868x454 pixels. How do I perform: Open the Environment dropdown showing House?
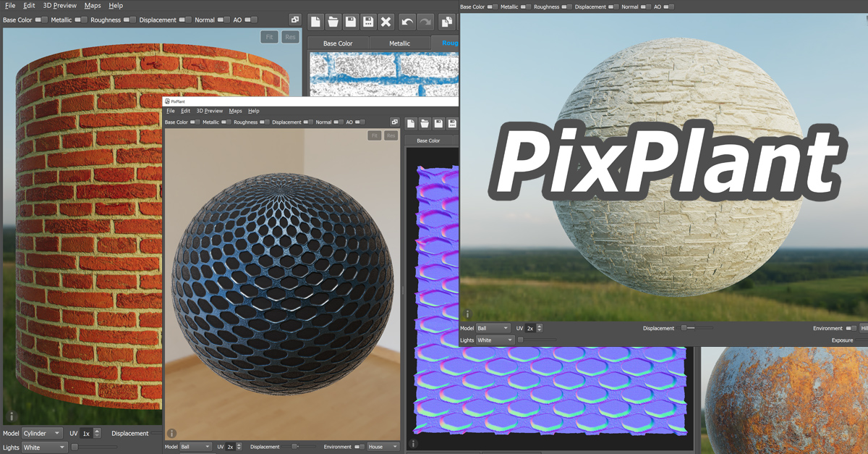[383, 446]
